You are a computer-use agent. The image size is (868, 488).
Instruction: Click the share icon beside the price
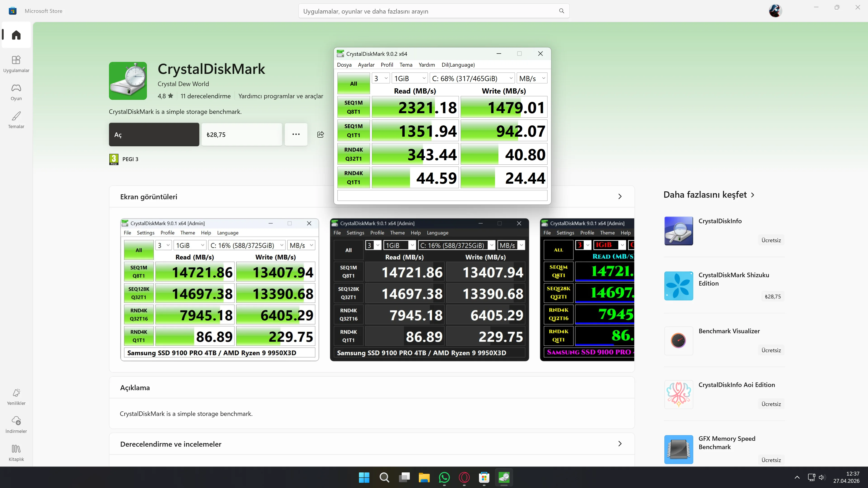(321, 134)
